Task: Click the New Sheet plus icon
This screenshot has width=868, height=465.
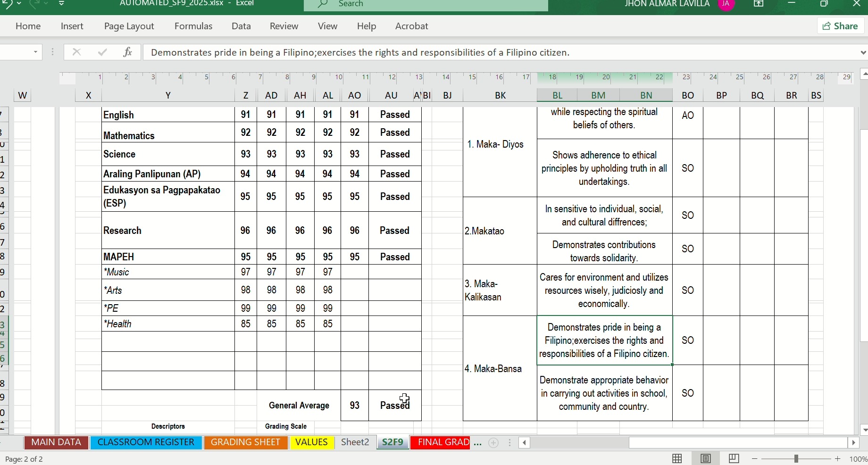Action: pos(493,443)
